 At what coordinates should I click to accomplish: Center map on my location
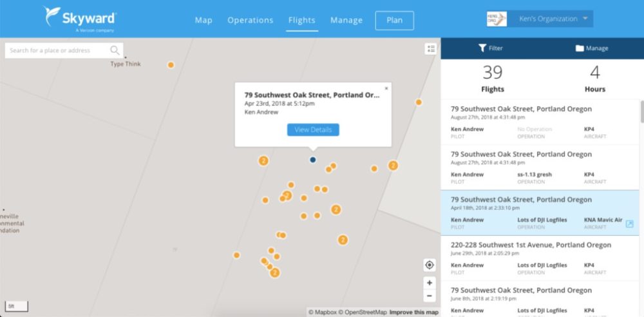[x=430, y=265]
